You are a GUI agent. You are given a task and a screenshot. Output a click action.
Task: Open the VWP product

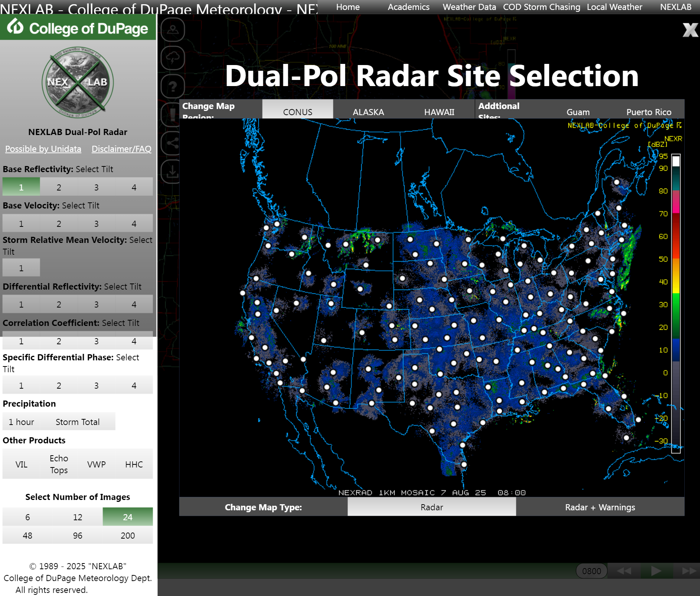click(96, 464)
